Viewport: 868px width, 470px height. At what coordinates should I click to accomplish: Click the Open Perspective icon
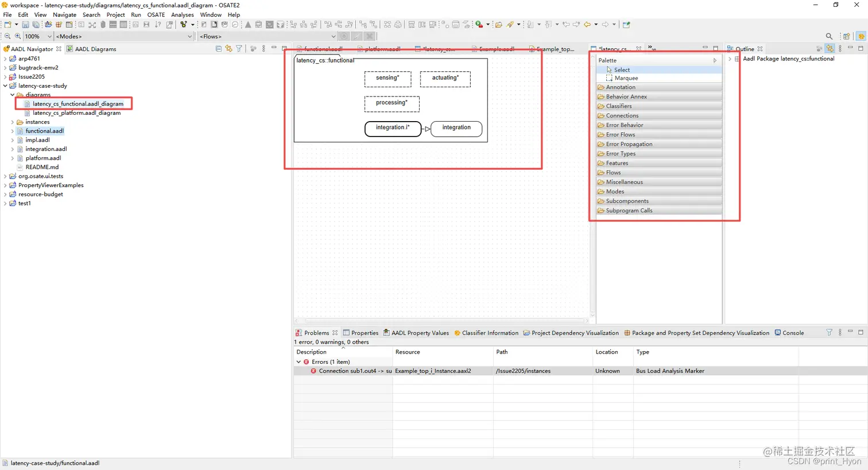pyautogui.click(x=846, y=36)
